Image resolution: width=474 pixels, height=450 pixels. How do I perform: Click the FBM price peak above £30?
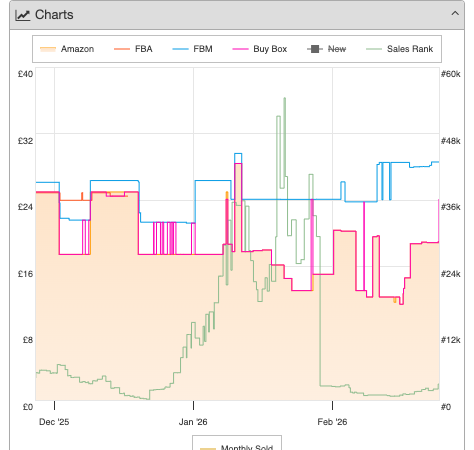pos(238,154)
